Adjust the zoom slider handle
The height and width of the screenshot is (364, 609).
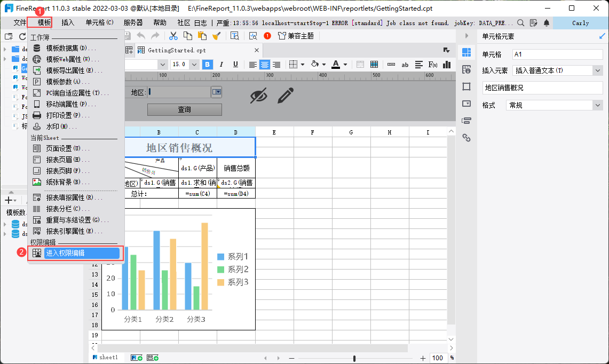coord(354,358)
